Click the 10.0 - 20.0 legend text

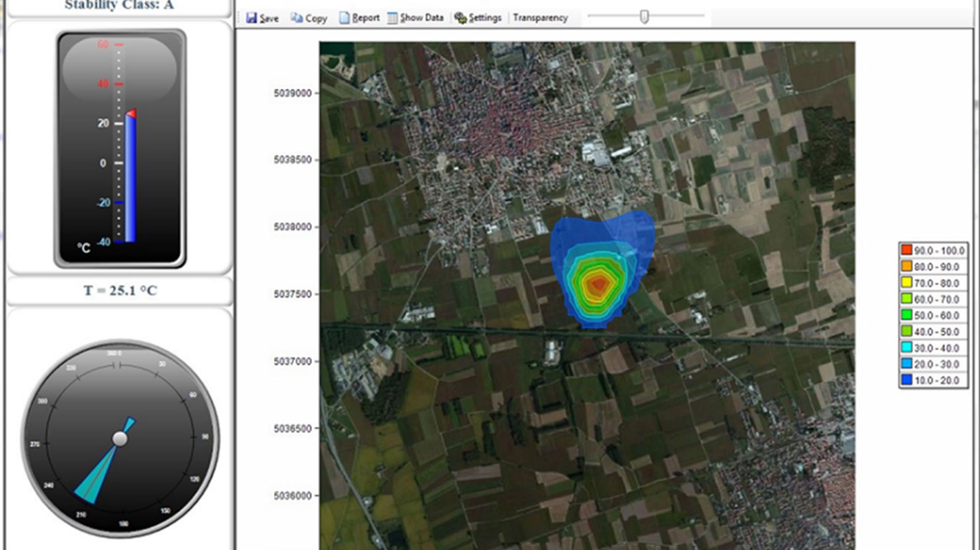point(937,380)
